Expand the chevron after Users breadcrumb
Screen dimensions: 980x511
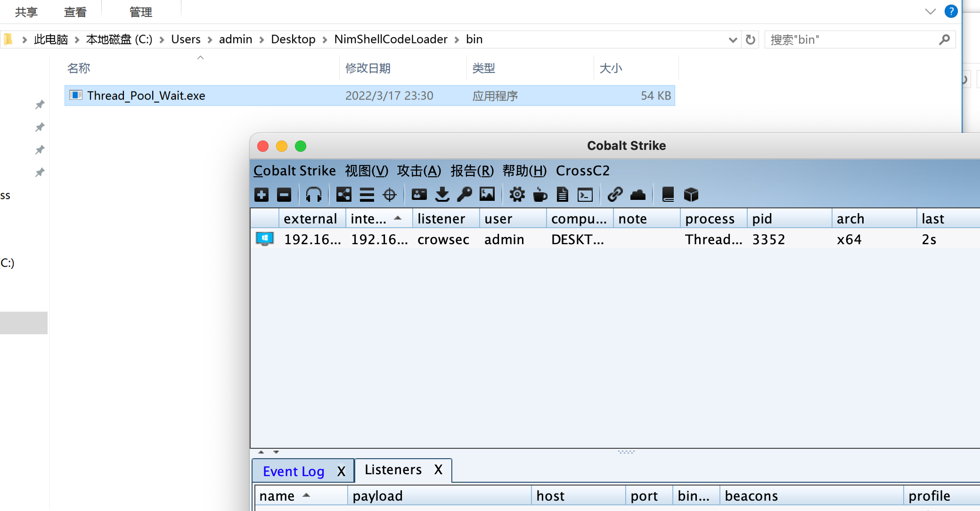click(x=210, y=40)
